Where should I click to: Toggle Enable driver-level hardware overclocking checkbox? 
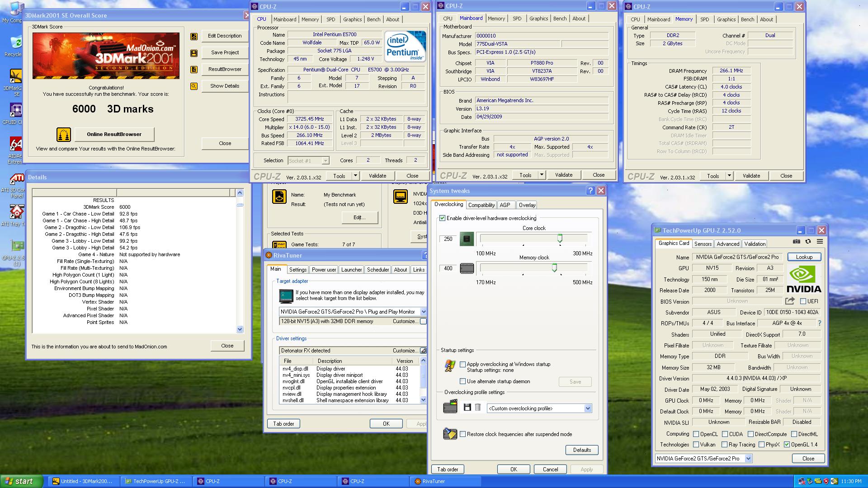[442, 218]
